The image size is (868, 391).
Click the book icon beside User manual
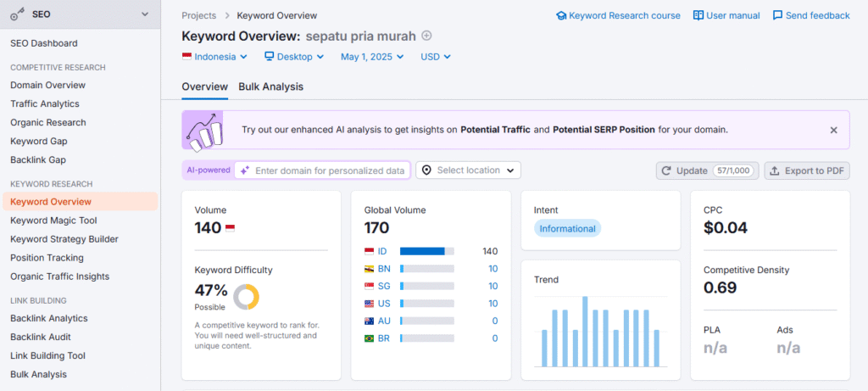(698, 15)
